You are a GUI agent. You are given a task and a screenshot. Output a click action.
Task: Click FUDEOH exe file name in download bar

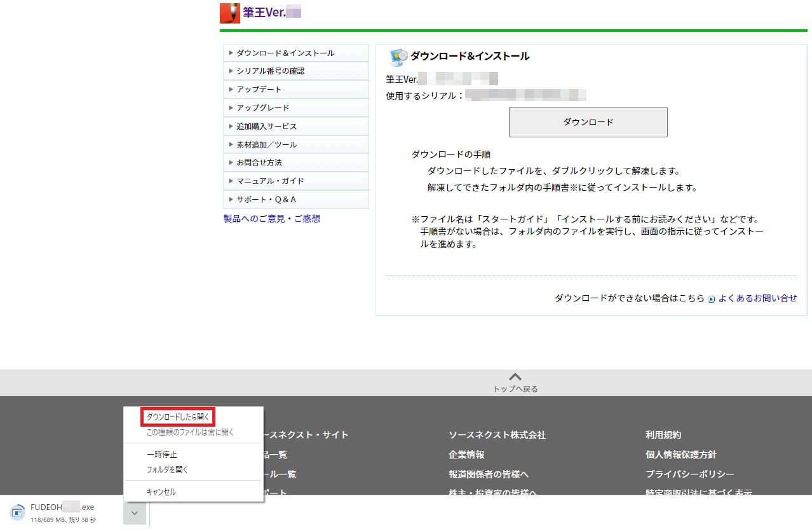(62, 507)
